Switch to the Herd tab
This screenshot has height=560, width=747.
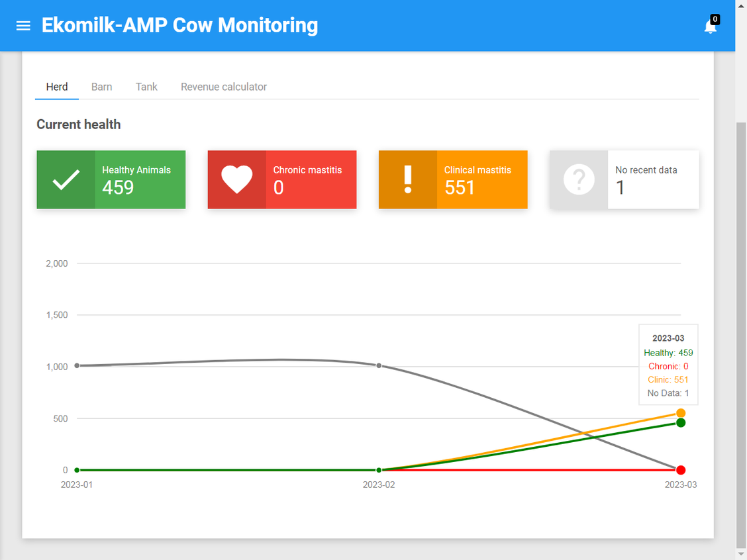click(57, 87)
